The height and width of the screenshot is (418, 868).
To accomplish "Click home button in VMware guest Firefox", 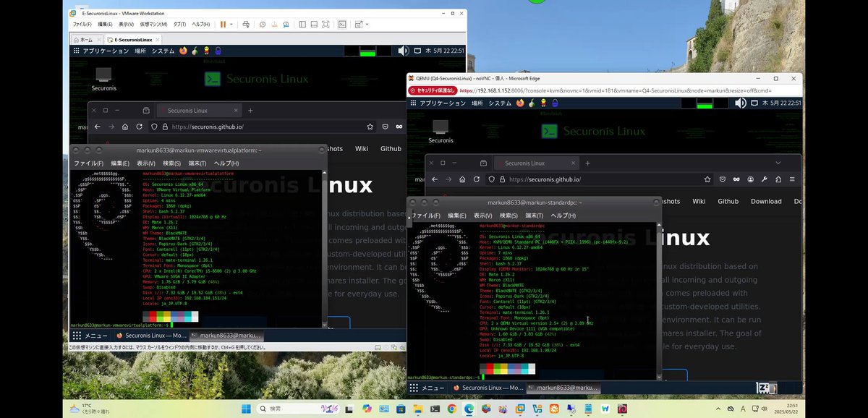I will click(125, 127).
